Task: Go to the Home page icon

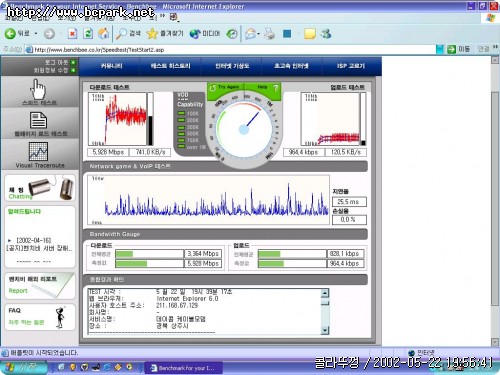Action: click(103, 33)
